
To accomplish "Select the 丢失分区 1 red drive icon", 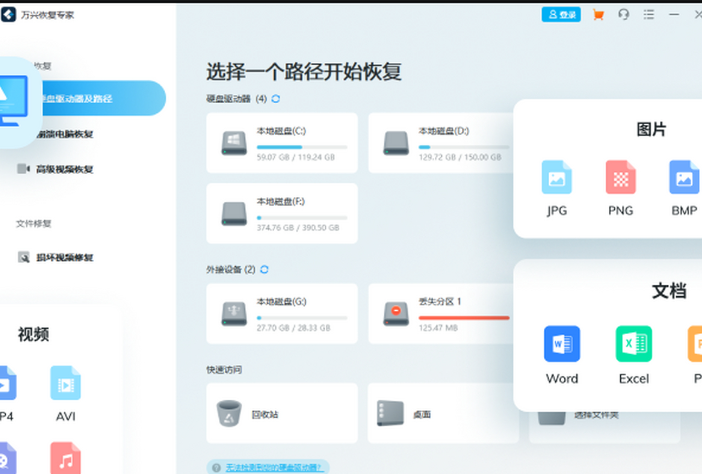I will (396, 313).
